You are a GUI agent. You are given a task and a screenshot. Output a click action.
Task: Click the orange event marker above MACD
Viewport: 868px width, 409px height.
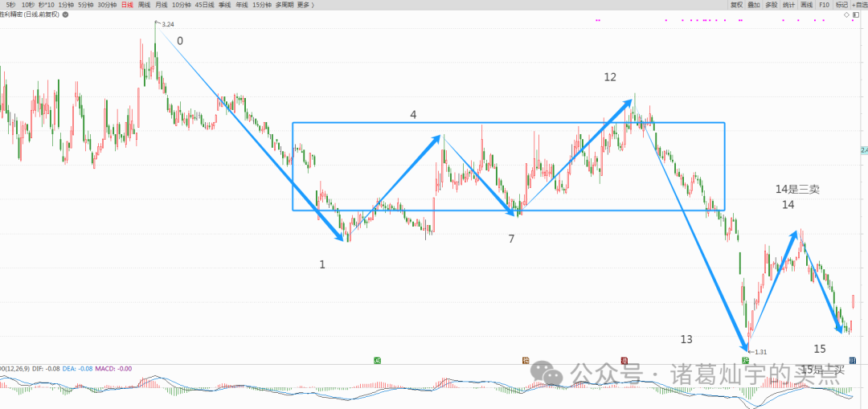pos(526,361)
